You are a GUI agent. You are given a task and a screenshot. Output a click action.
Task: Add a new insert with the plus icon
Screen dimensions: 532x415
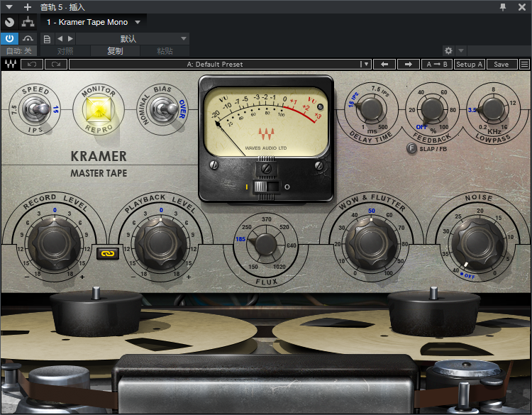pos(28,7)
